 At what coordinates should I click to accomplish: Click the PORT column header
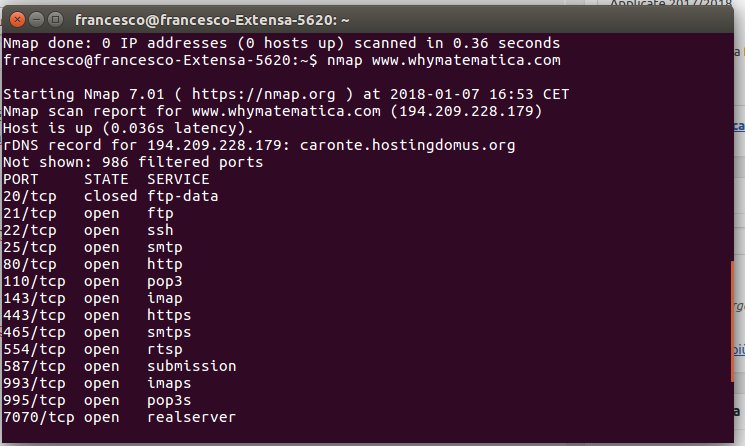[x=20, y=179]
